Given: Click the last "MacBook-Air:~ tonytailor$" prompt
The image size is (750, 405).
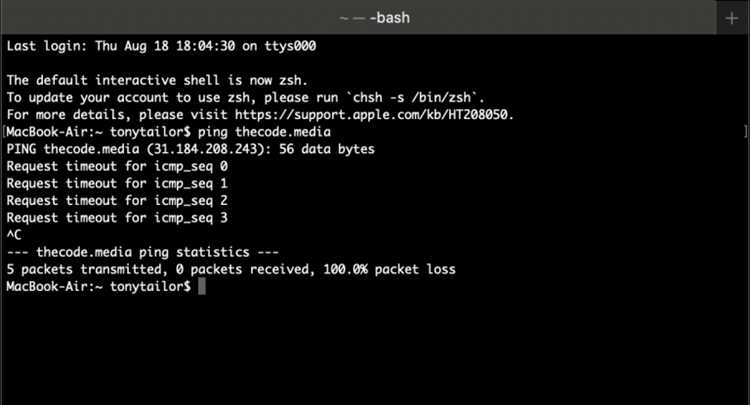Looking at the screenshot, I should tap(98, 287).
